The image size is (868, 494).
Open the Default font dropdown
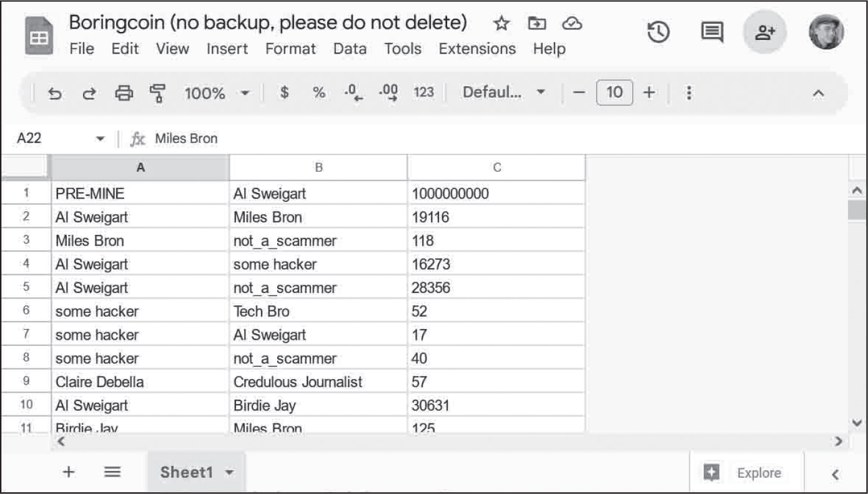pyautogui.click(x=504, y=92)
